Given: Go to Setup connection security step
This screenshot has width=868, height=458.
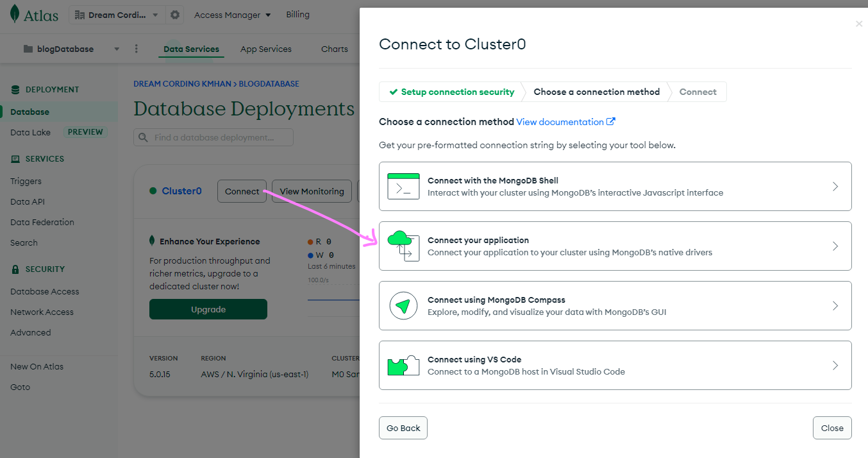Looking at the screenshot, I should pyautogui.click(x=453, y=92).
